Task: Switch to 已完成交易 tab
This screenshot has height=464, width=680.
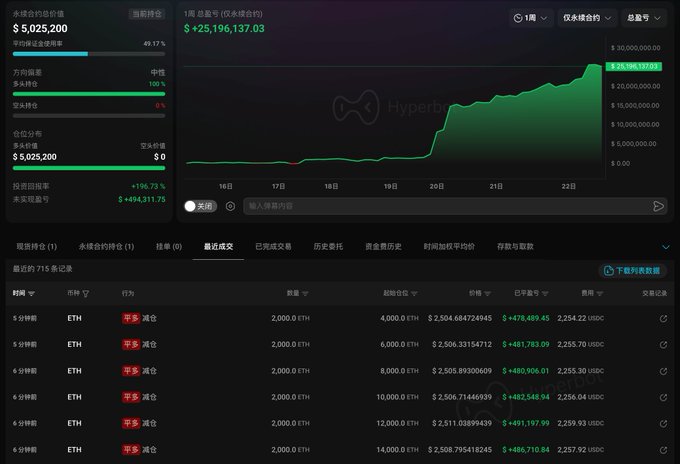Action: [x=273, y=247]
